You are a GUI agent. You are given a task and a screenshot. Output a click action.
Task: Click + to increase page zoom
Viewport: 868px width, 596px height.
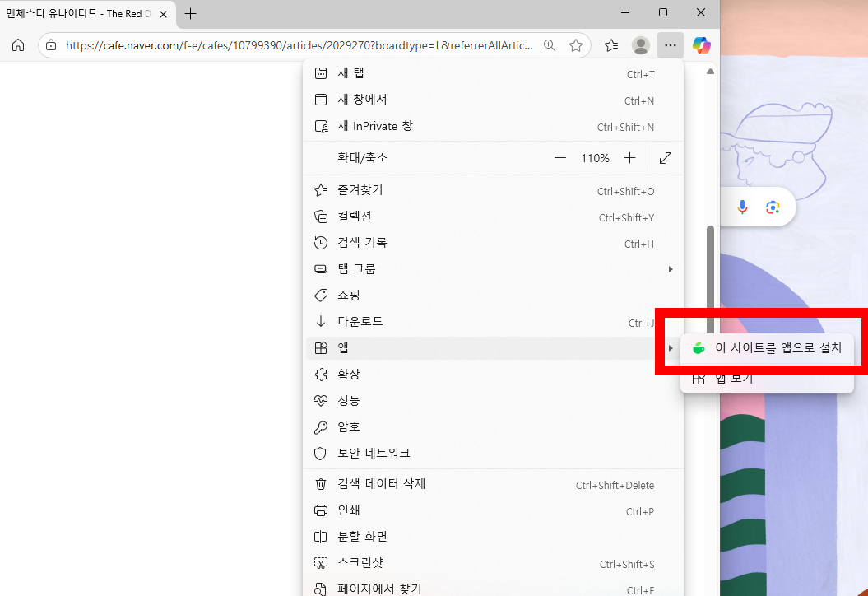tap(629, 157)
